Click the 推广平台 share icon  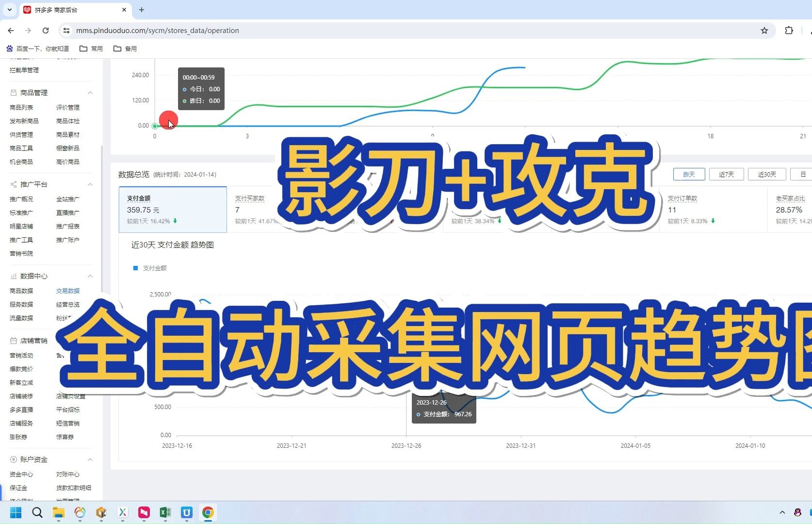pos(14,184)
